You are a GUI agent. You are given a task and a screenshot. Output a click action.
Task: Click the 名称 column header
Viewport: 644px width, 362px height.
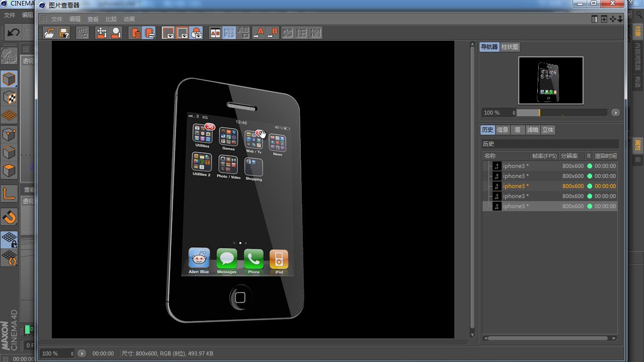pyautogui.click(x=506, y=156)
